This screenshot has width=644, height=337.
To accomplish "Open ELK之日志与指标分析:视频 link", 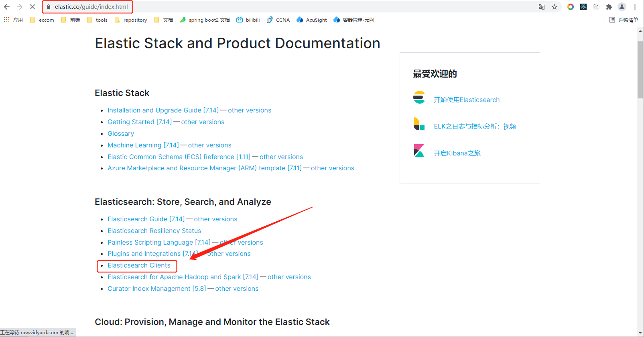I will (x=475, y=126).
